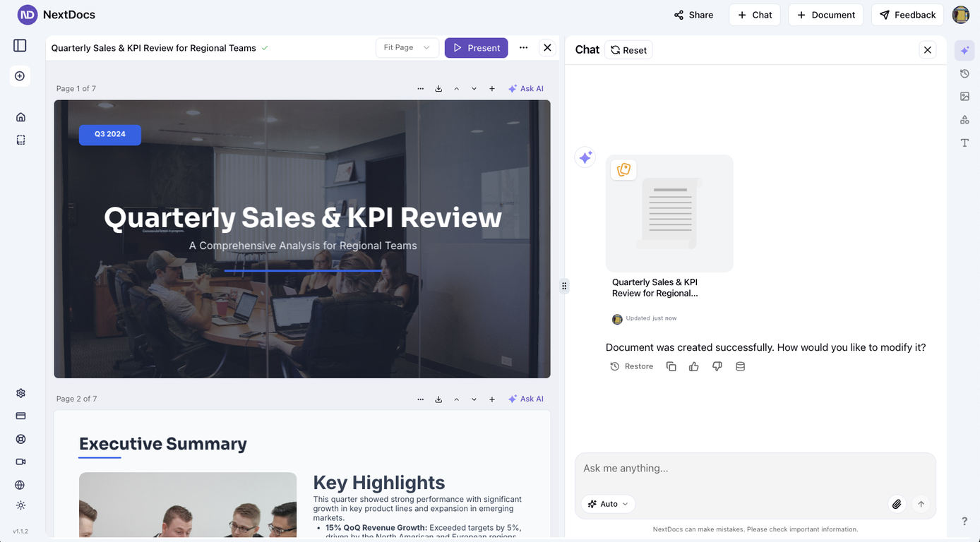Select the image panel icon on right sidebar
The height and width of the screenshot is (542, 980).
pyautogui.click(x=964, y=96)
